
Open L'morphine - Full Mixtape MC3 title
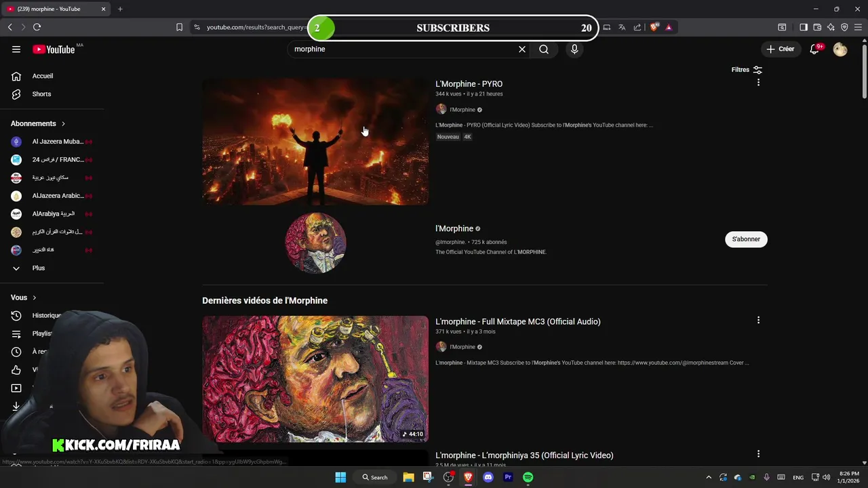(x=517, y=321)
